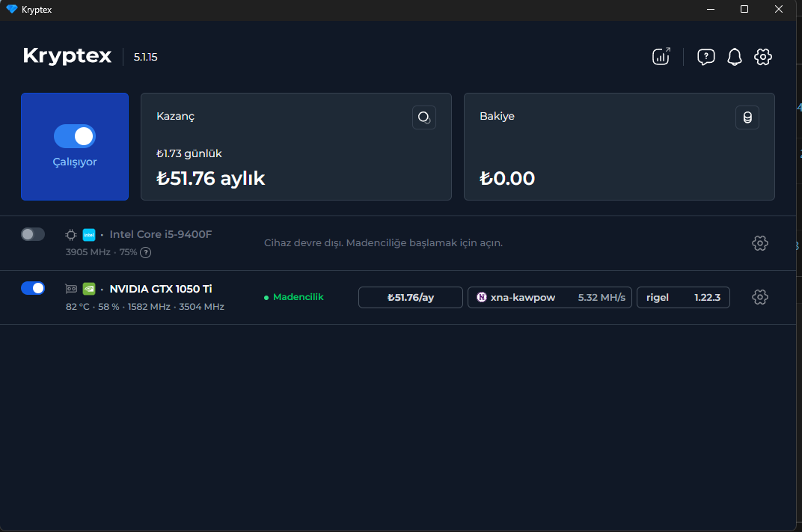
Task: Click the 5.32 MH/s hashrate value
Action: pos(601,298)
